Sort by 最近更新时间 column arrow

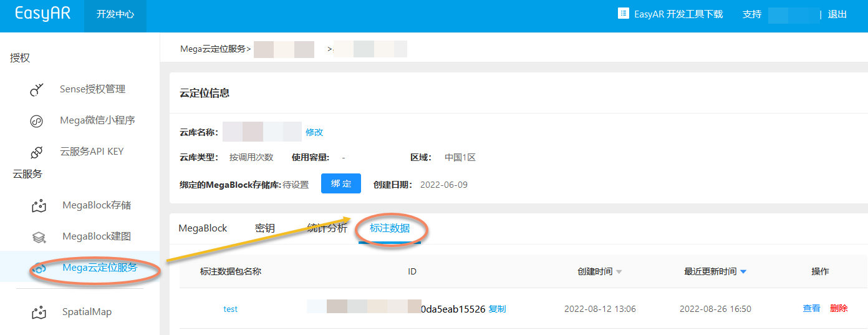[x=743, y=272]
